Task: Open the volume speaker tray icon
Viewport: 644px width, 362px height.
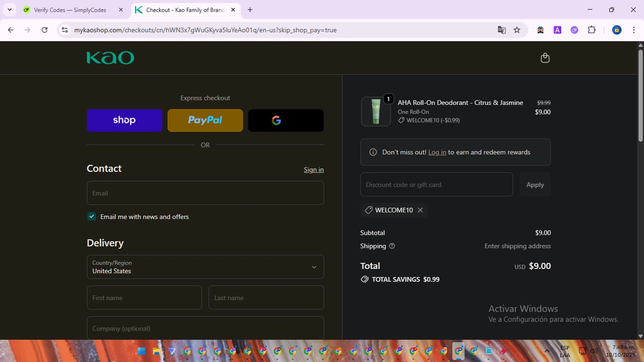Action: point(594,351)
